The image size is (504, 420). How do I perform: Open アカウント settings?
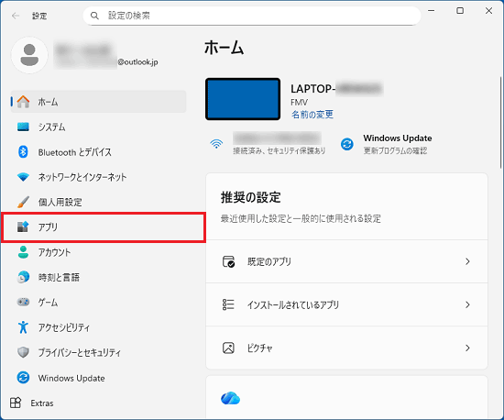(98, 252)
